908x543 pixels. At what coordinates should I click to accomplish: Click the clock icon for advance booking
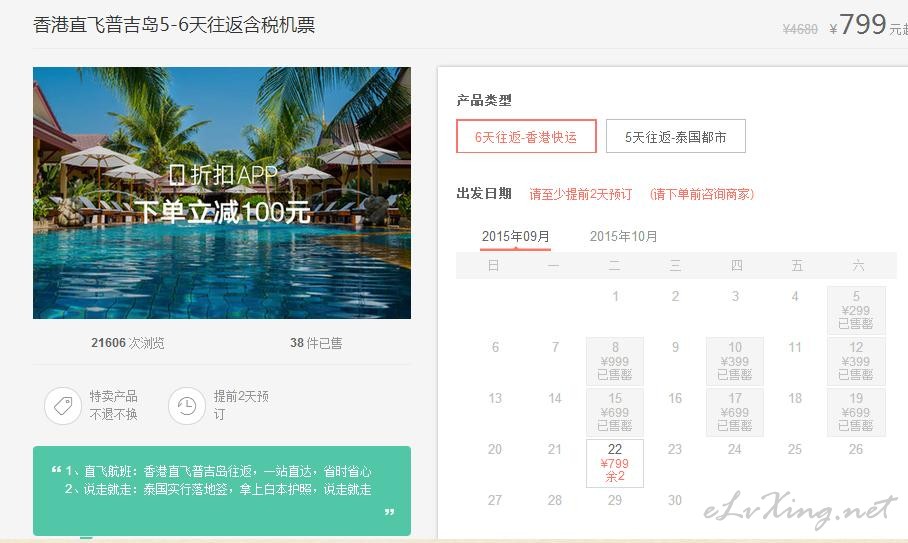(x=186, y=406)
